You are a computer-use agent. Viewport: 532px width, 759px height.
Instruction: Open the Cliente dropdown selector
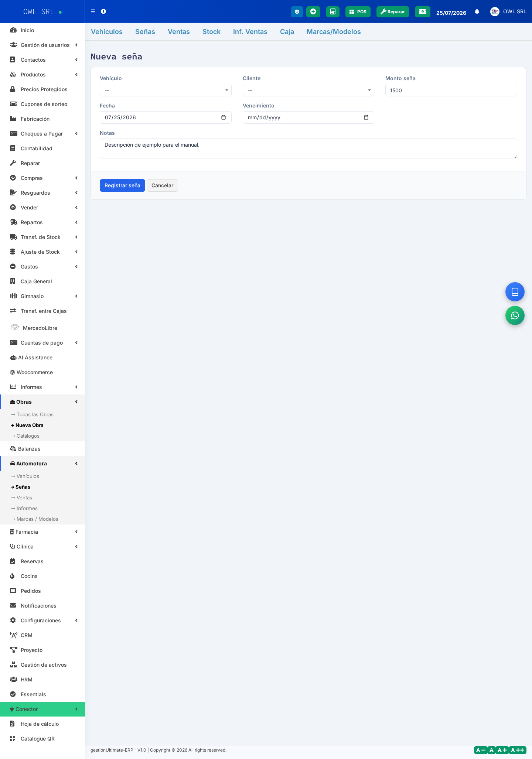pyautogui.click(x=308, y=90)
